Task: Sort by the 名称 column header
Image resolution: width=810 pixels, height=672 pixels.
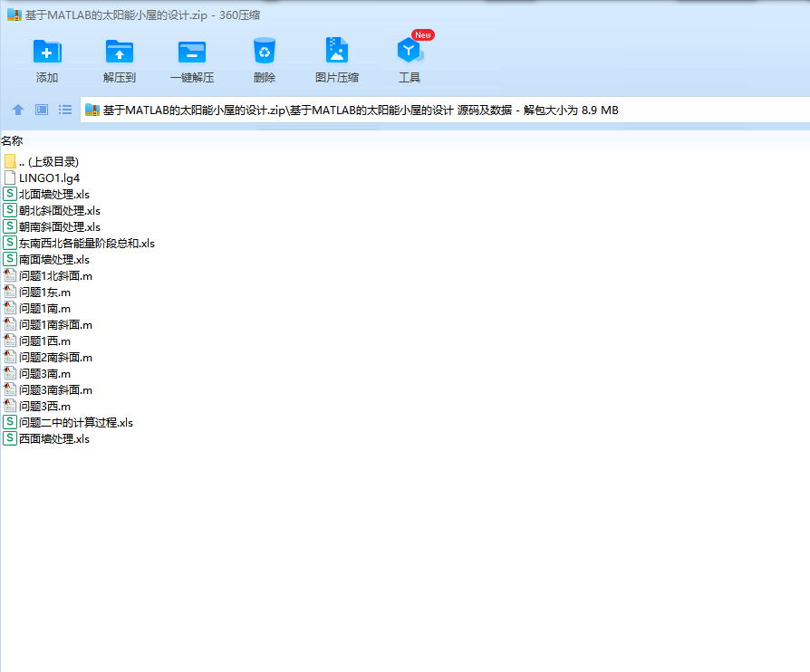Action: point(12,140)
